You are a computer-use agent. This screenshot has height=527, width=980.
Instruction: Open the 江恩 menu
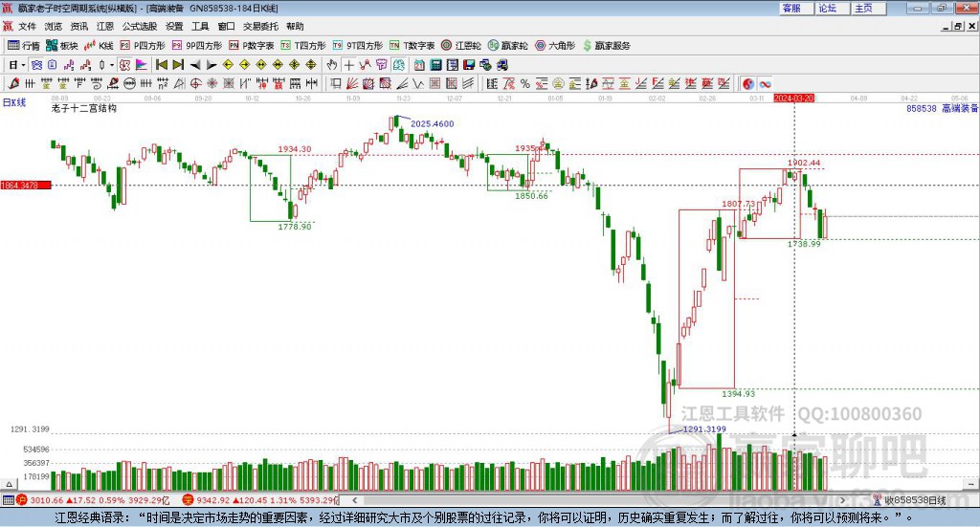click(x=105, y=26)
